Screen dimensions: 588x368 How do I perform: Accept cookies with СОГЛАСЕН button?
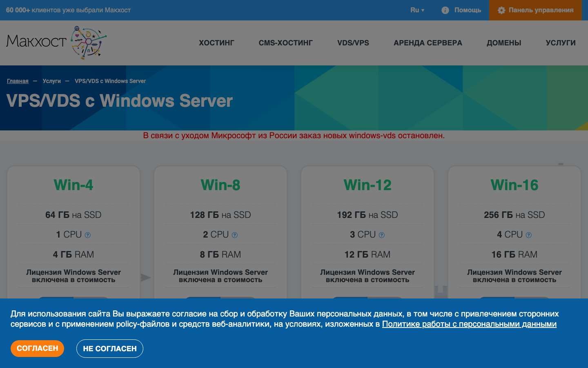[x=37, y=348]
